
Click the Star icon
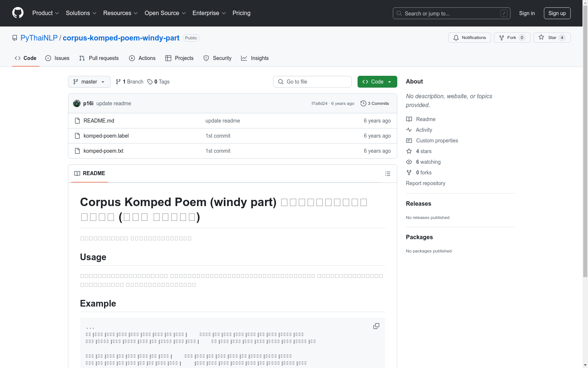pyautogui.click(x=541, y=37)
